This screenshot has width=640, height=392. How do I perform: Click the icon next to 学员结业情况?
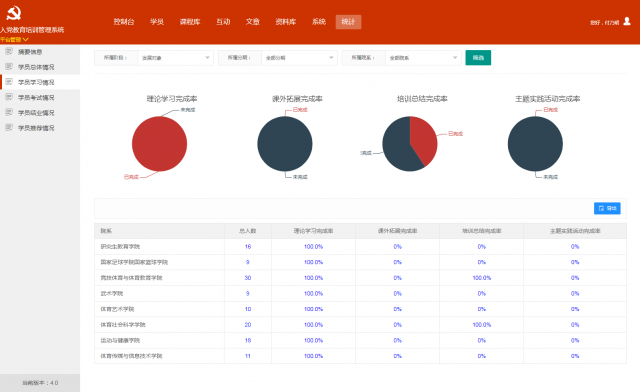[9, 112]
